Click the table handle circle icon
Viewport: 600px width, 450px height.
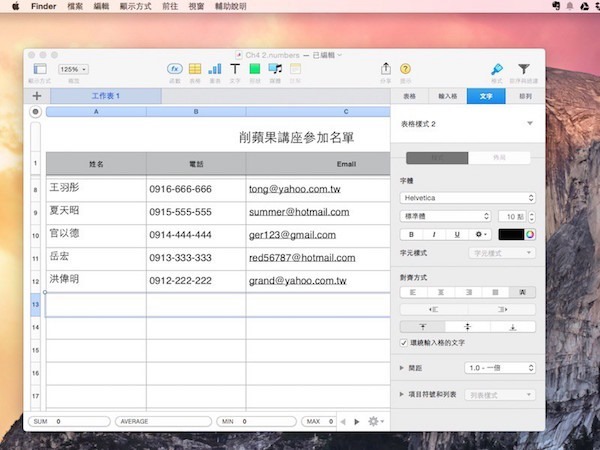(x=36, y=112)
